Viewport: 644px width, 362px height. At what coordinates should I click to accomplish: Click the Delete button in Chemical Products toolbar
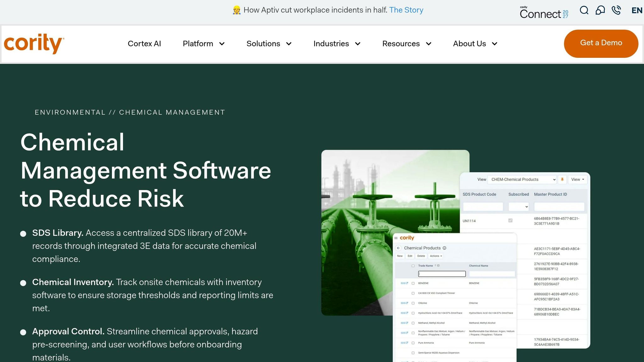coord(421,256)
